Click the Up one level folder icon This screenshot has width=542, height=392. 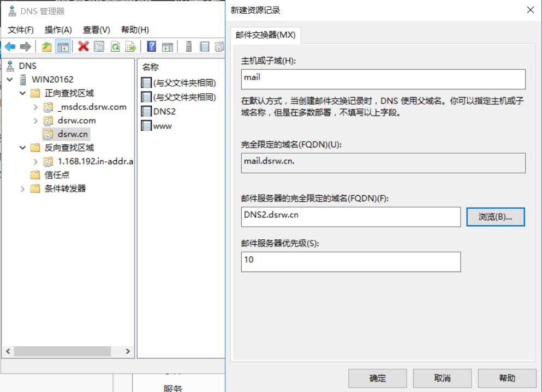(x=46, y=47)
